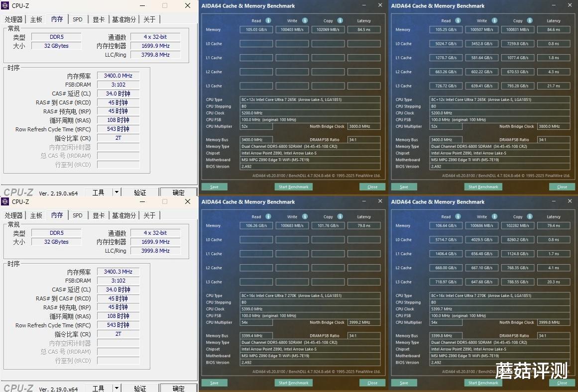Click L0 Cache read value 5714.7 GB/s
Viewport: 578px width, 392px height.
pyautogui.click(x=446, y=239)
